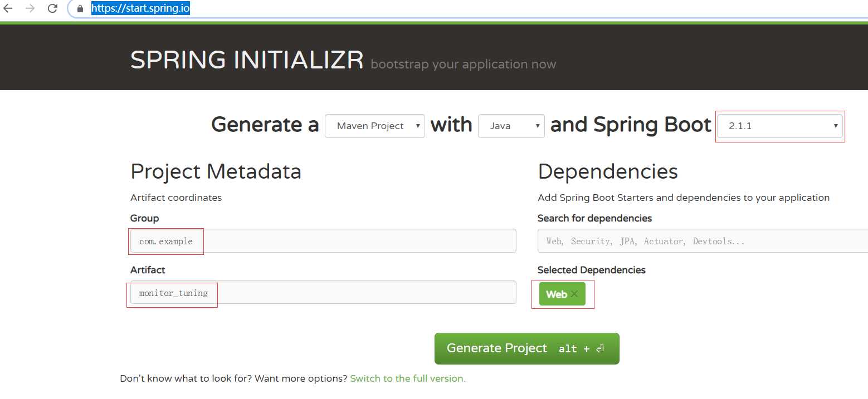Reload the page with the refresh icon
868x399 pixels.
coord(52,8)
